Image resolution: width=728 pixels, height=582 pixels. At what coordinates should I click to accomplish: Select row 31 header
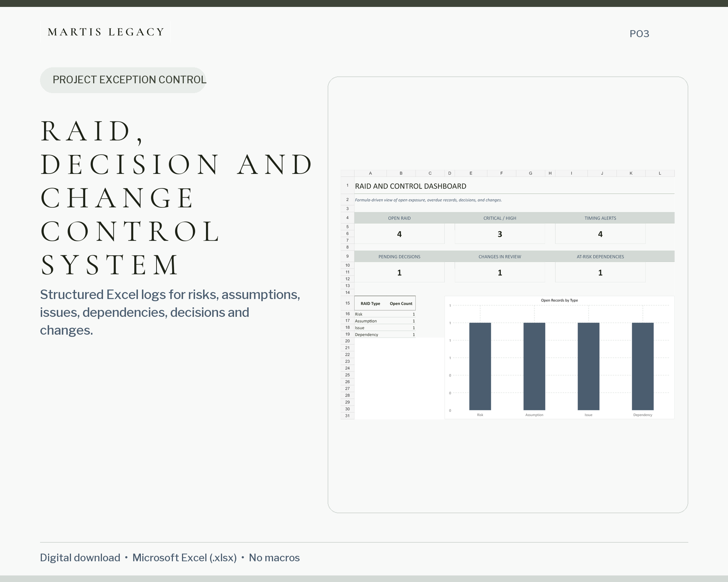tap(347, 416)
